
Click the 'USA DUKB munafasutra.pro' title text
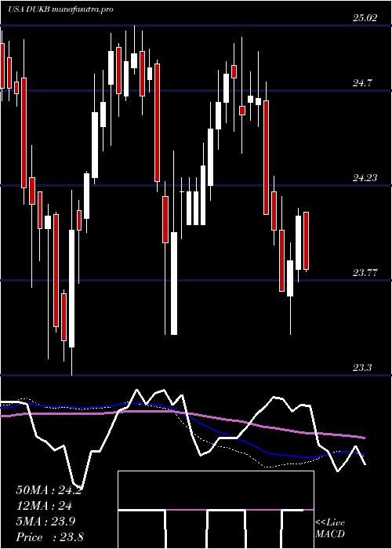[x=60, y=9]
